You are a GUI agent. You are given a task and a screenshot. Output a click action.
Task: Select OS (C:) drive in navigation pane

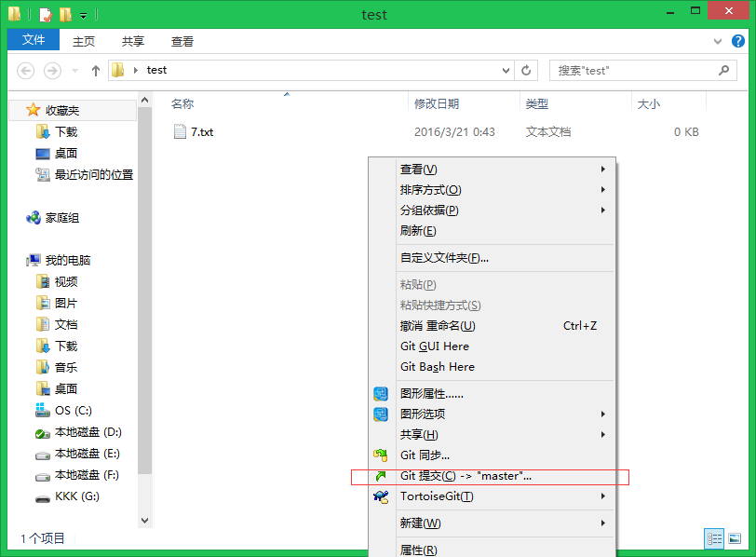(x=73, y=411)
